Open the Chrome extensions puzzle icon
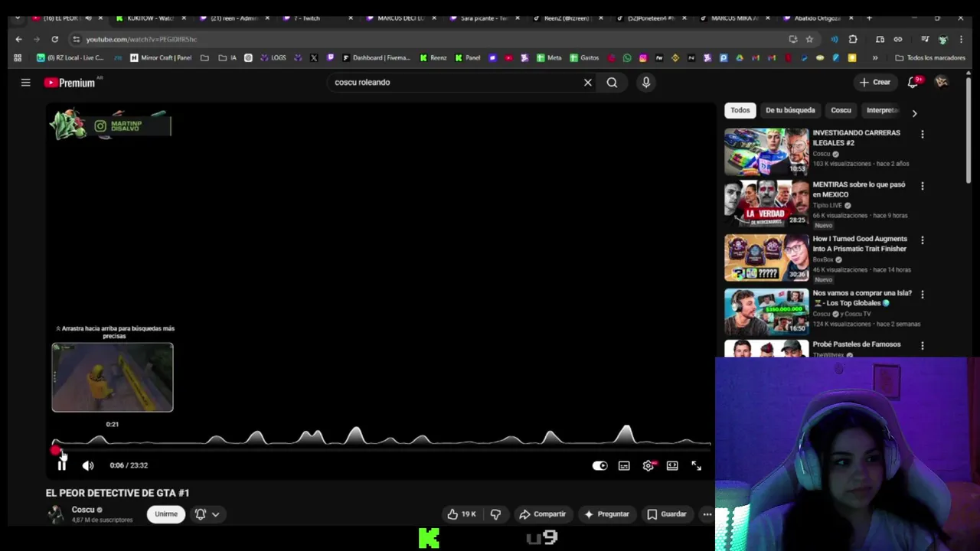 853,39
